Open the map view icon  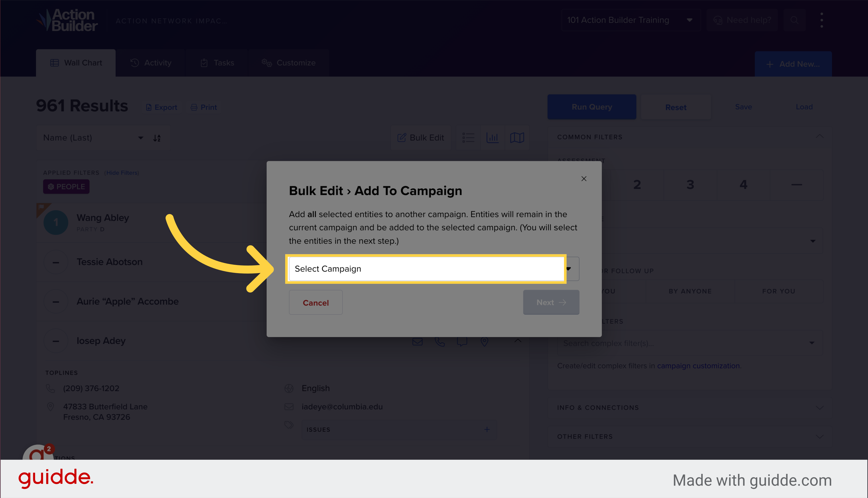(x=517, y=138)
